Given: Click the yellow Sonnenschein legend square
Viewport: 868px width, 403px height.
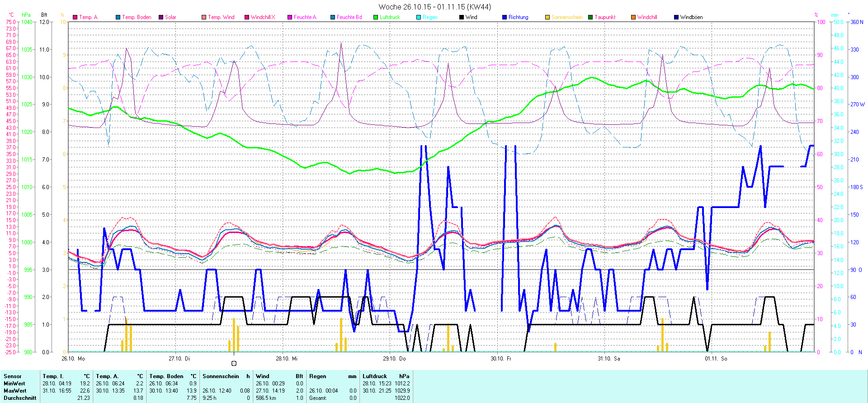Looking at the screenshot, I should click(x=547, y=17).
